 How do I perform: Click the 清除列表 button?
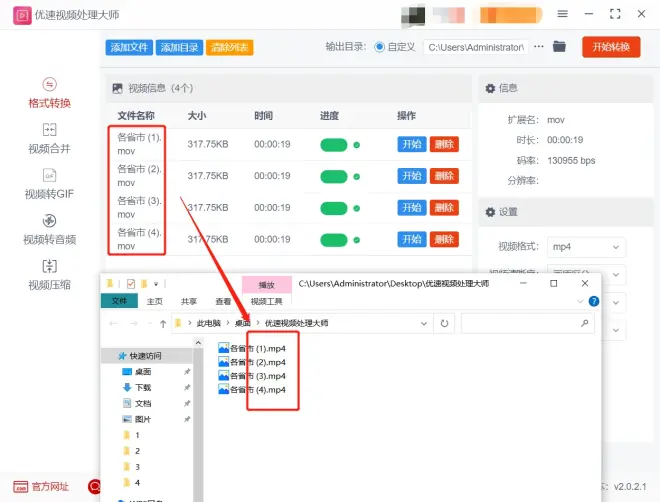[x=229, y=47]
